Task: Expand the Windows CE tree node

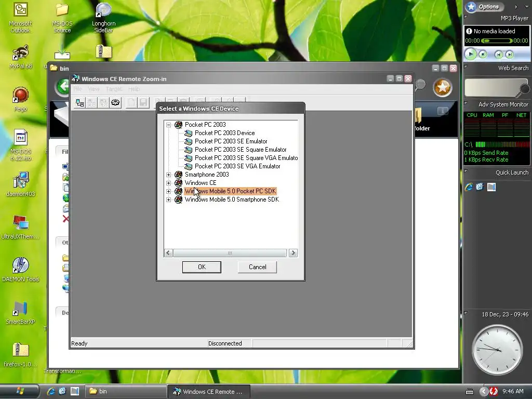Action: (169, 183)
